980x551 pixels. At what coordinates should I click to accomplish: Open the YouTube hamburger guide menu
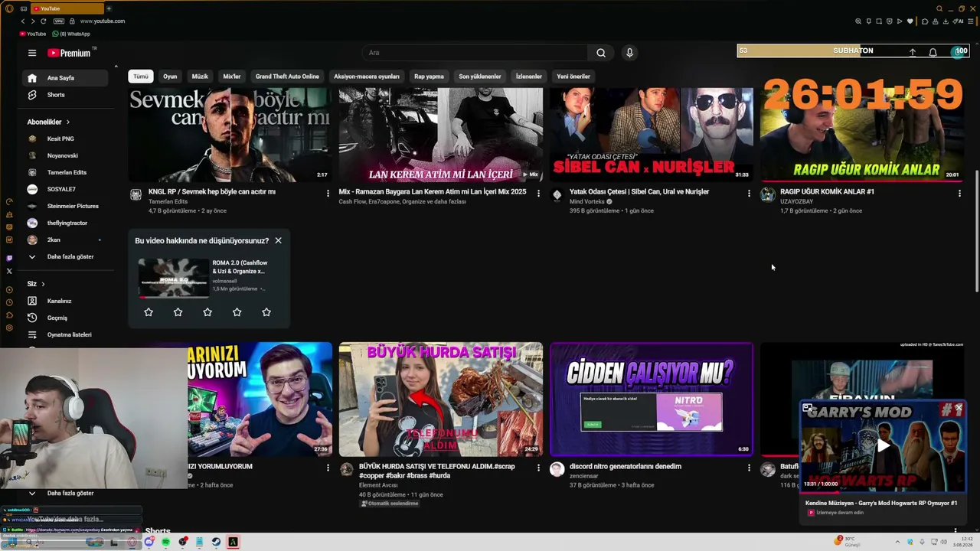(x=32, y=53)
